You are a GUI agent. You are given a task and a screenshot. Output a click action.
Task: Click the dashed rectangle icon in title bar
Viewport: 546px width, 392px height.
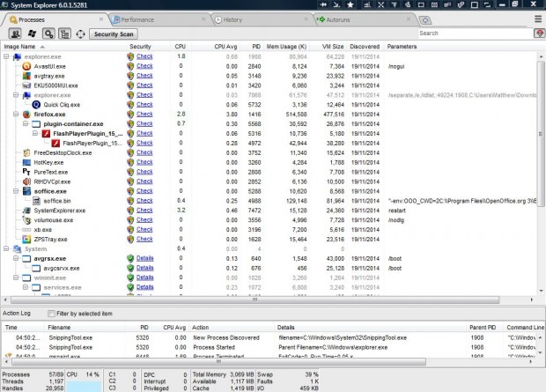point(421,4)
